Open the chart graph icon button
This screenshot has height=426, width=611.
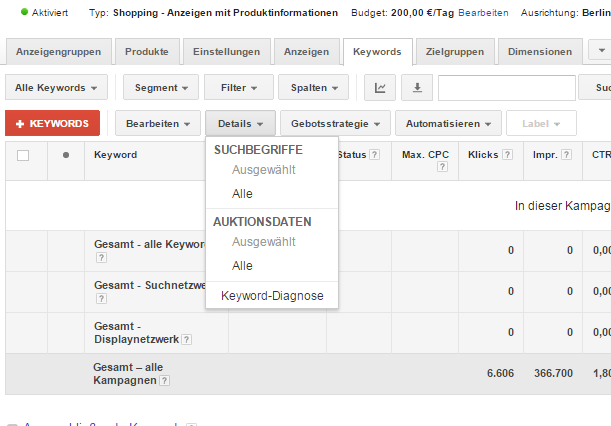click(380, 88)
